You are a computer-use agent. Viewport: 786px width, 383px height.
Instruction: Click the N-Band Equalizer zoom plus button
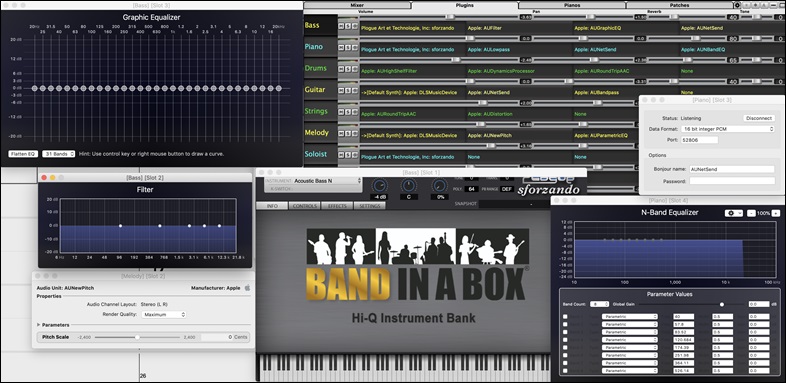[775, 213]
